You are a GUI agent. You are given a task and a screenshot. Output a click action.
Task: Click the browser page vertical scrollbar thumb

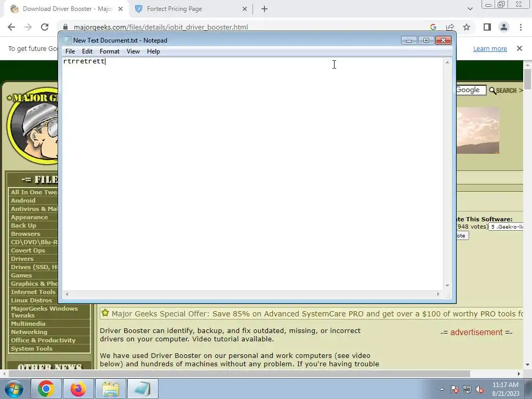click(527, 79)
